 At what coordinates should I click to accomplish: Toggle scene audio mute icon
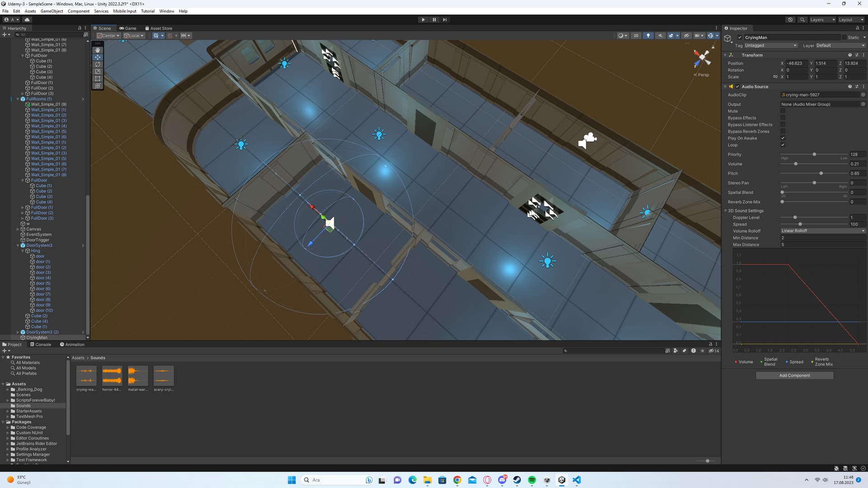click(x=660, y=36)
